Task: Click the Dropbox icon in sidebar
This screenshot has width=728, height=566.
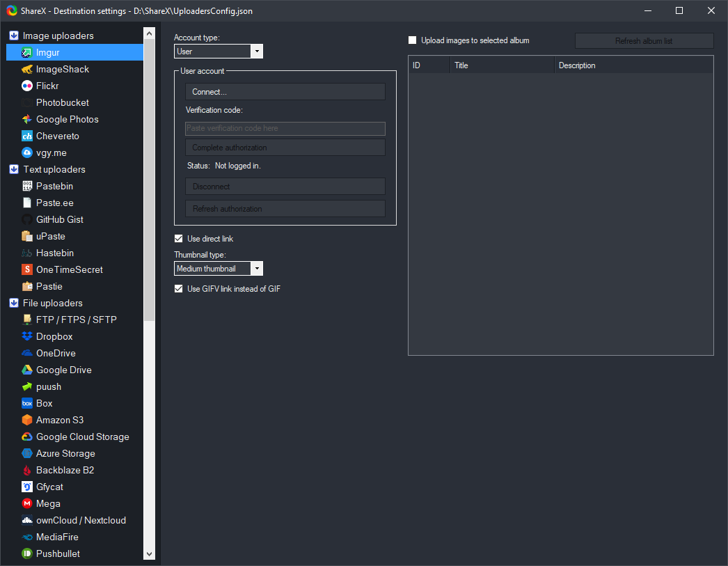Action: (27, 337)
